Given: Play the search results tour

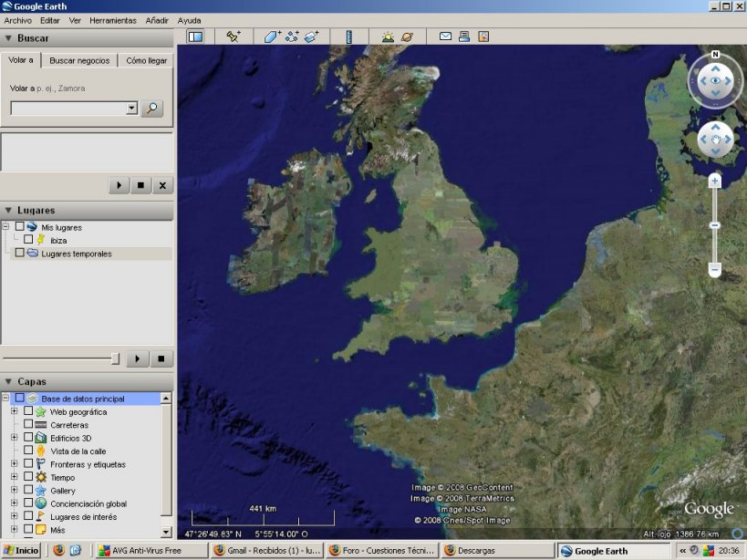Looking at the screenshot, I should [x=119, y=185].
